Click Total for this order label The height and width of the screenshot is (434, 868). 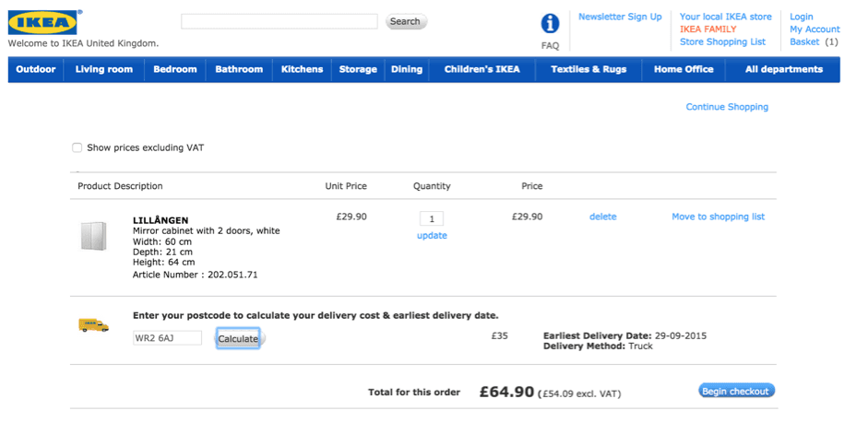click(414, 393)
